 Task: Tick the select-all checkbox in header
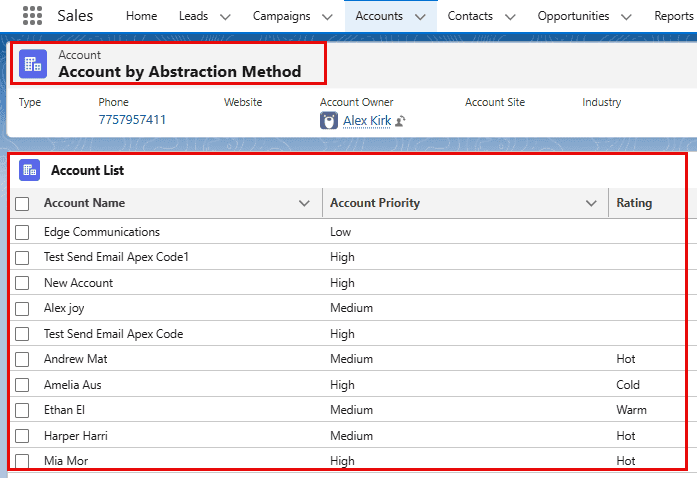22,204
